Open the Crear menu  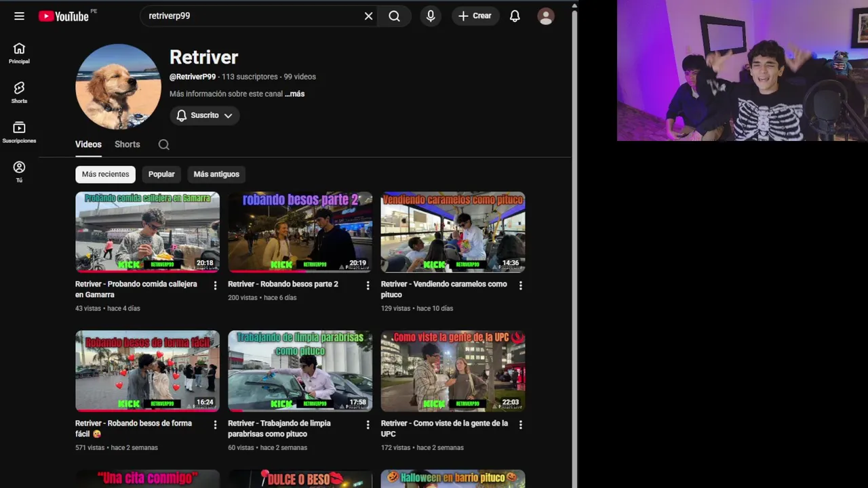[x=475, y=16]
